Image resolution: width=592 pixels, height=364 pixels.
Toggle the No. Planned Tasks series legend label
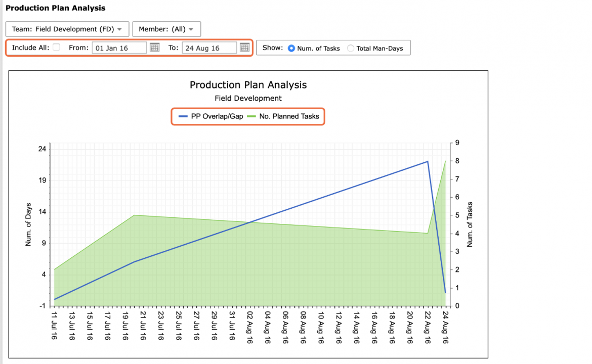(289, 117)
